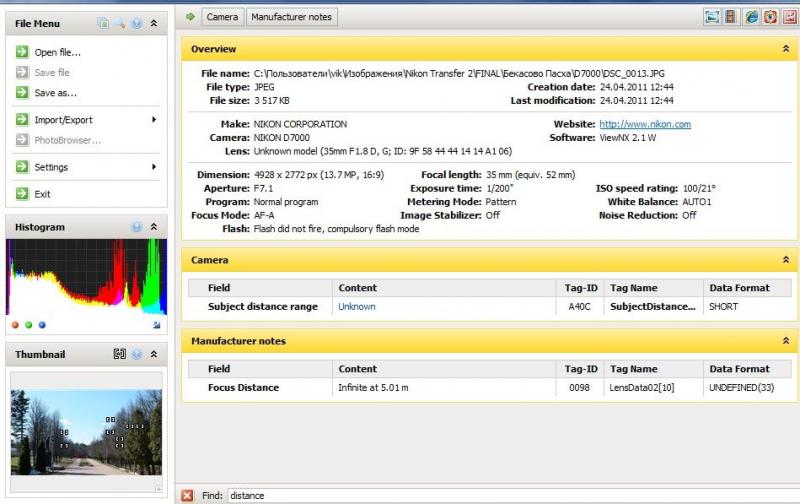Click the small corner icon under thumbnail
The height and width of the screenshot is (504, 800).
tap(159, 489)
